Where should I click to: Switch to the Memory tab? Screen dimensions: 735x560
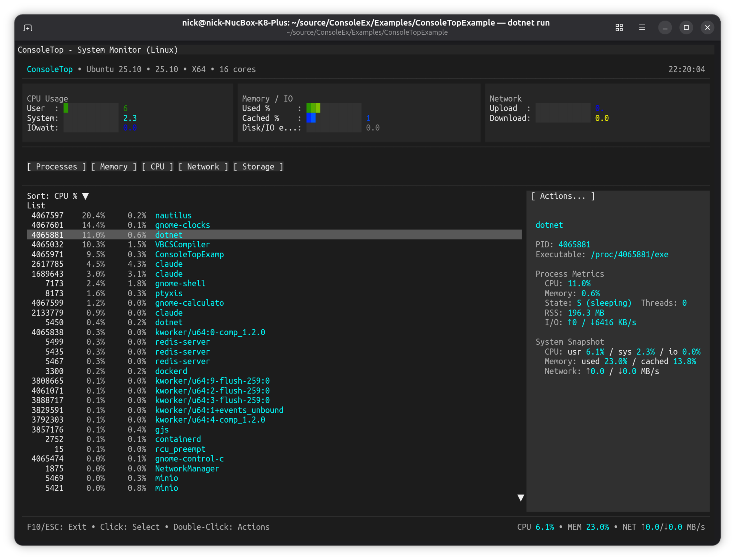click(114, 167)
